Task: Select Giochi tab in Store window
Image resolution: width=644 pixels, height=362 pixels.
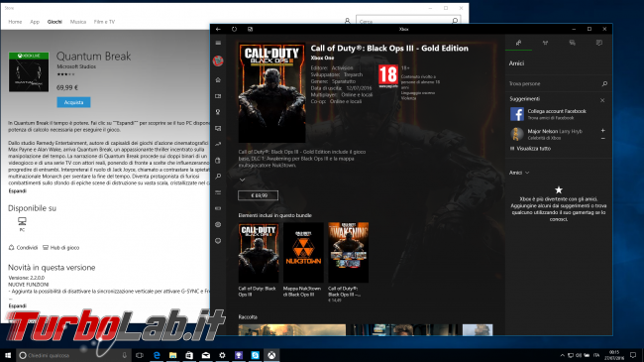Action: click(x=54, y=22)
